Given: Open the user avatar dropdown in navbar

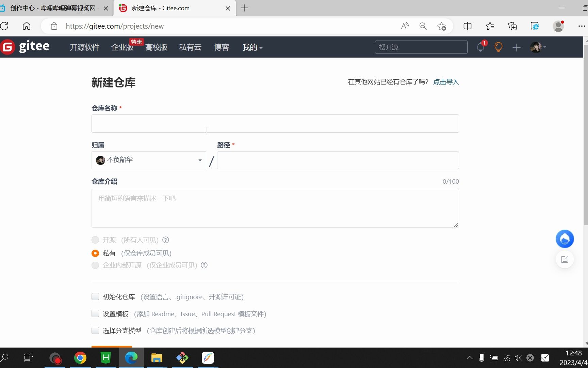Looking at the screenshot, I should pyautogui.click(x=538, y=47).
